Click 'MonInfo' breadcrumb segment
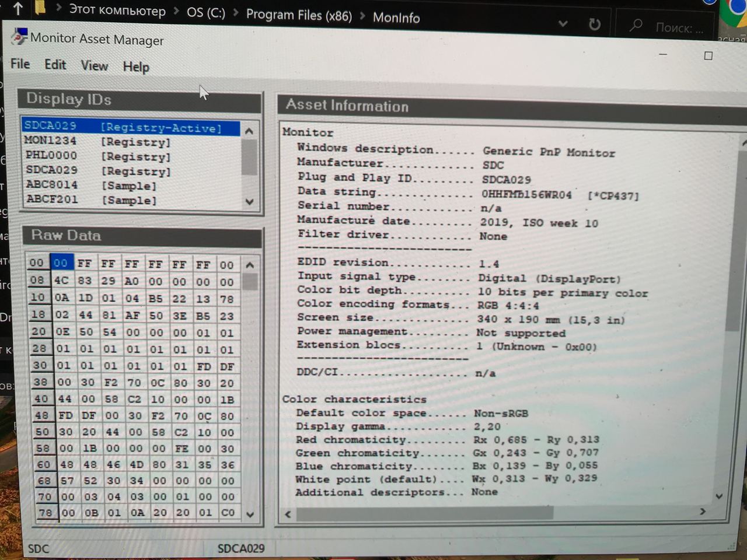The width and height of the screenshot is (747, 560). pyautogui.click(x=396, y=17)
